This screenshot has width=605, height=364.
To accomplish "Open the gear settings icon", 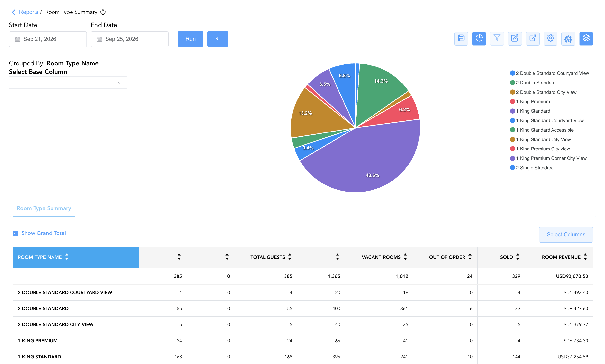I will [551, 38].
